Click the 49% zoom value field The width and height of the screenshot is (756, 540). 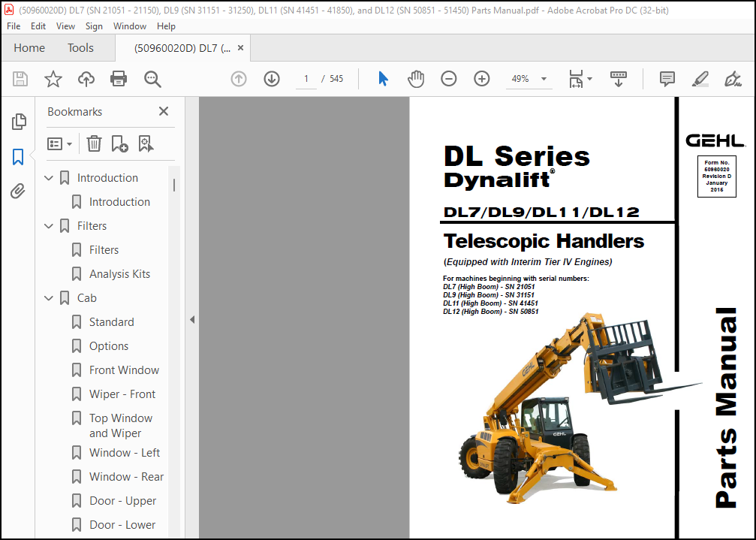[x=520, y=79]
